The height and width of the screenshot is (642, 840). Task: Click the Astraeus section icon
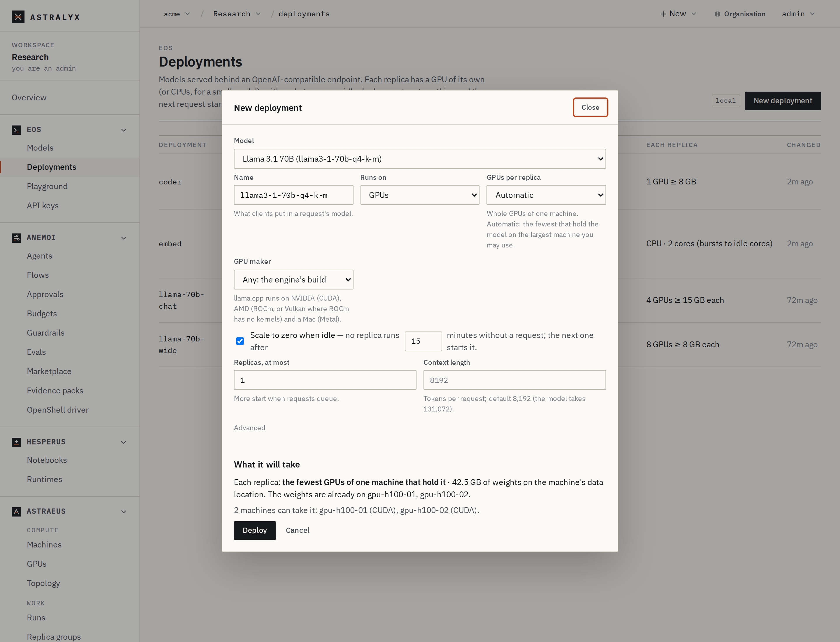pyautogui.click(x=16, y=512)
